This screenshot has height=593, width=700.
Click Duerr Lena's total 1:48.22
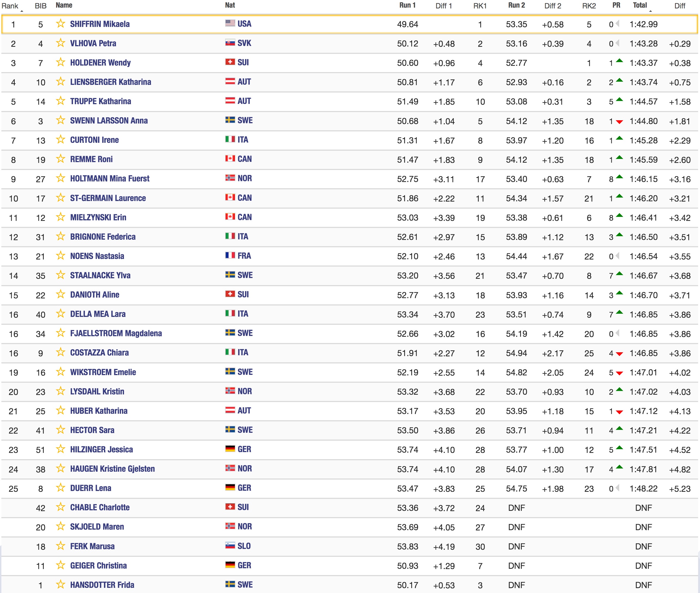coord(643,489)
